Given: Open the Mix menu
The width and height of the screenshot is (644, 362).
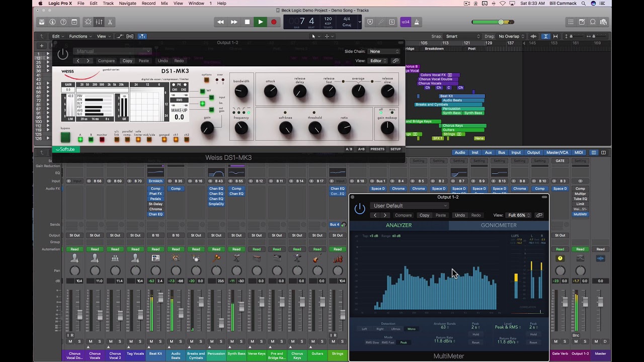Looking at the screenshot, I should point(165,4).
